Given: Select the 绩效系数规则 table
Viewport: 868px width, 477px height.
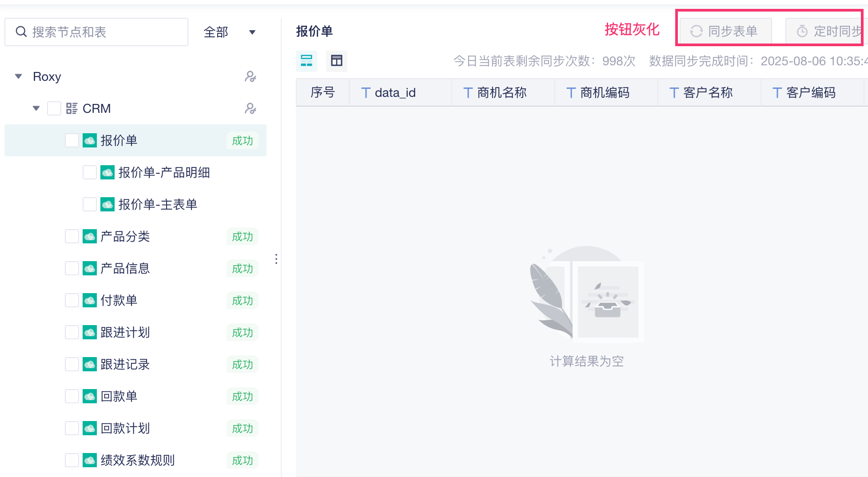Looking at the screenshot, I should (138, 460).
